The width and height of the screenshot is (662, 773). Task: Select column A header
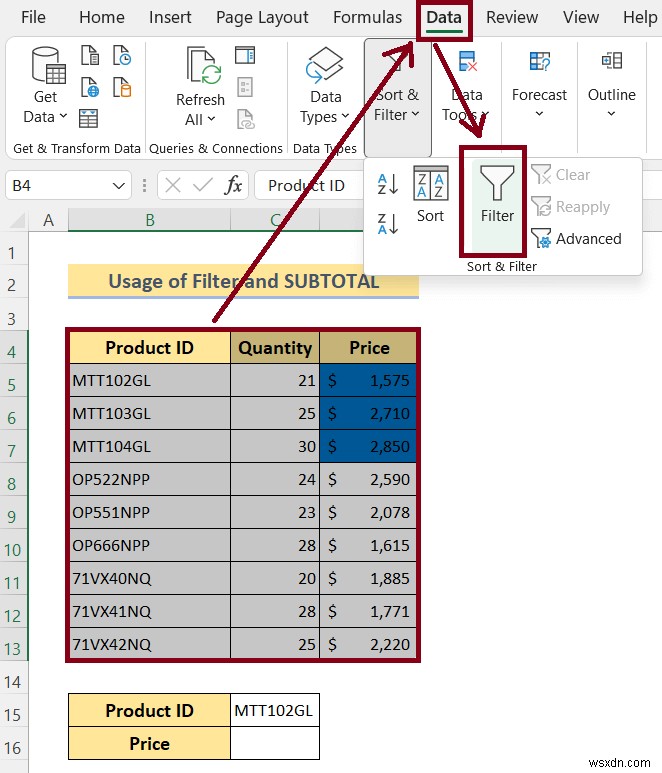tap(48, 220)
